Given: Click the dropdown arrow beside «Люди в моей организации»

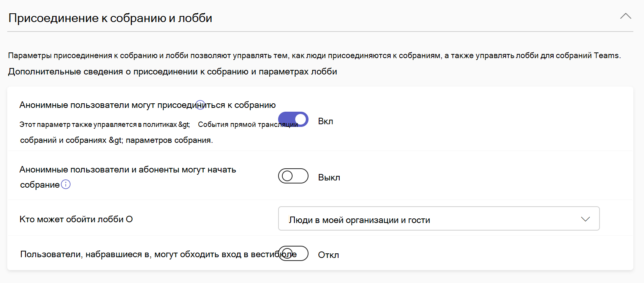Looking at the screenshot, I should pyautogui.click(x=585, y=219).
